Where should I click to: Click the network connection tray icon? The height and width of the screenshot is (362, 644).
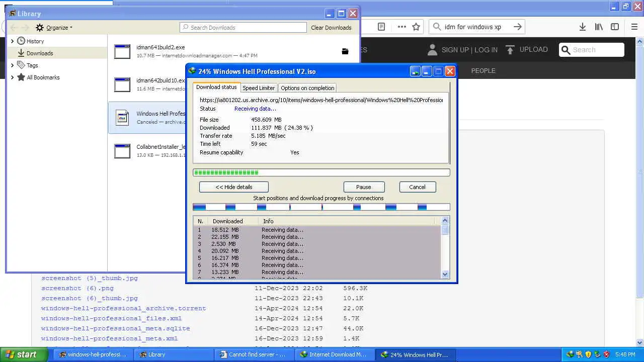(597, 354)
